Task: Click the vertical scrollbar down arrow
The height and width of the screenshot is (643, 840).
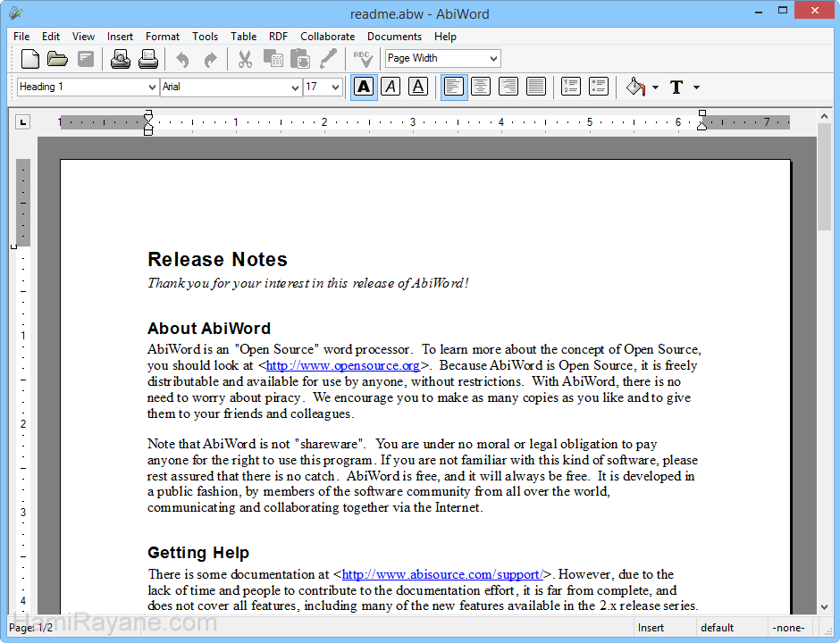Action: [x=824, y=607]
